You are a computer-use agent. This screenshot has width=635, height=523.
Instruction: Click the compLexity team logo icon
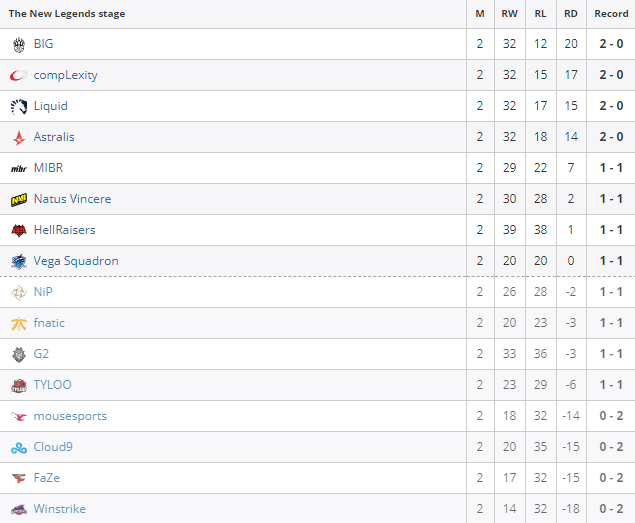click(19, 75)
